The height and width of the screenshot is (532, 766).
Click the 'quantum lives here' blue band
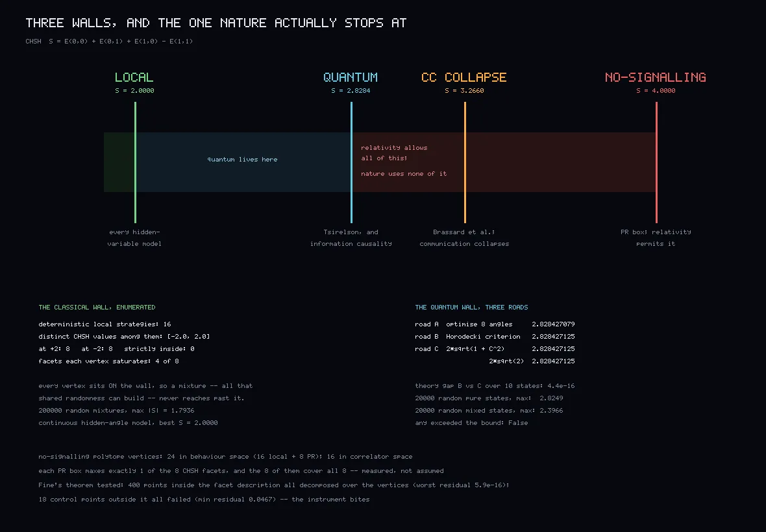243,162
